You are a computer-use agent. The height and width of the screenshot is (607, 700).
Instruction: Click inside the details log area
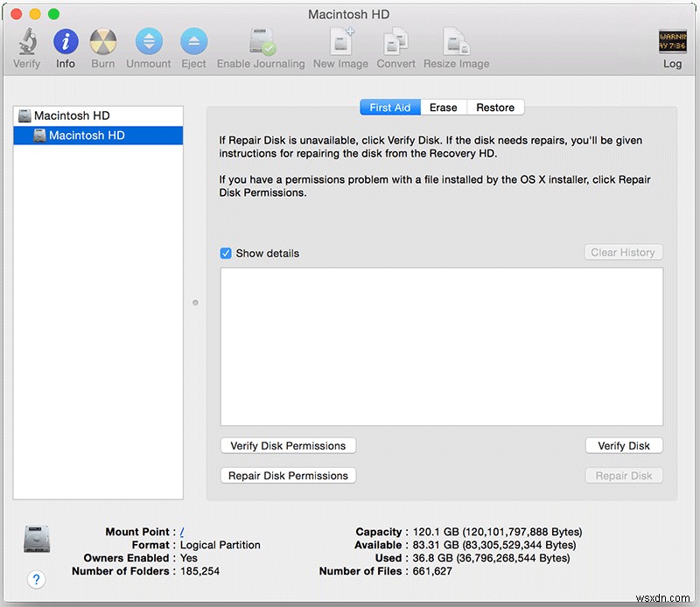442,346
